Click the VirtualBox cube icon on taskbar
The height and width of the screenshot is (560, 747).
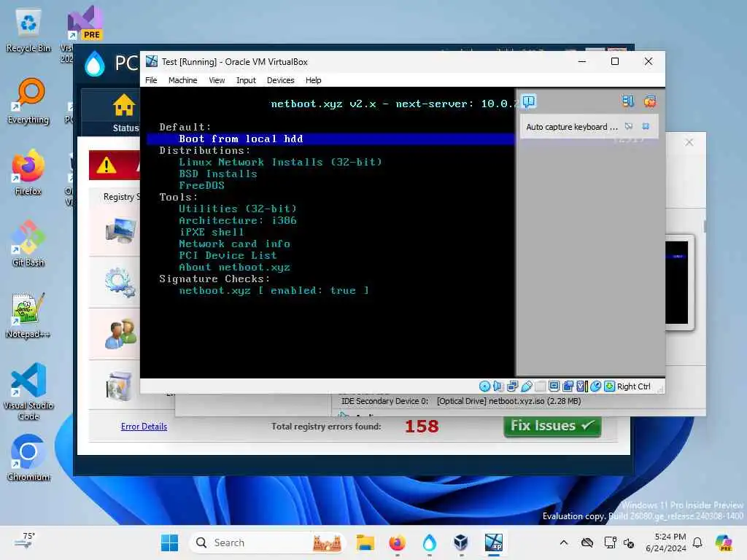(x=461, y=542)
